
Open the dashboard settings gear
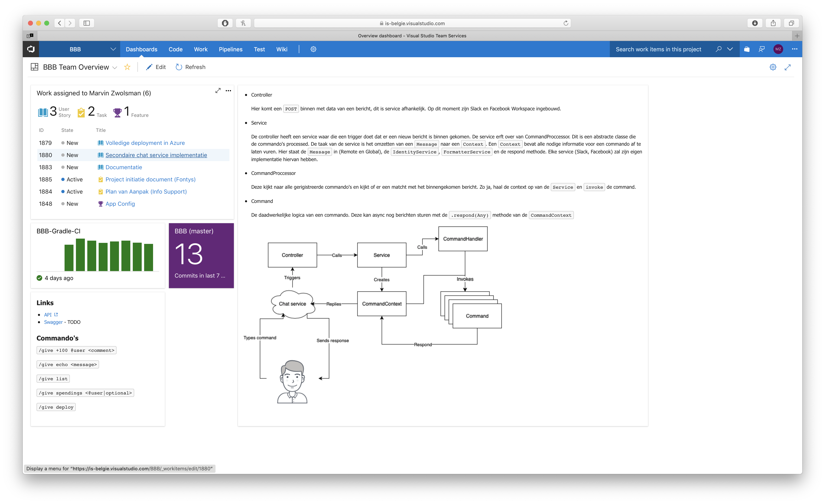[773, 67]
